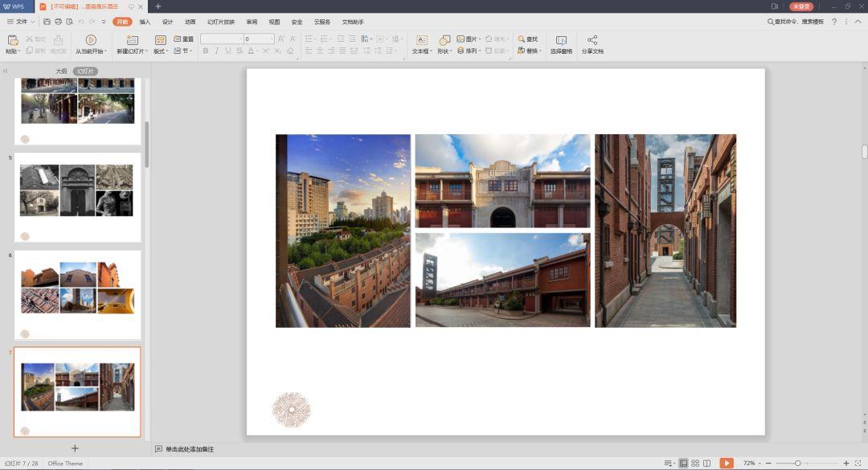
Task: Click the Find magnifier icon
Action: 521,39
